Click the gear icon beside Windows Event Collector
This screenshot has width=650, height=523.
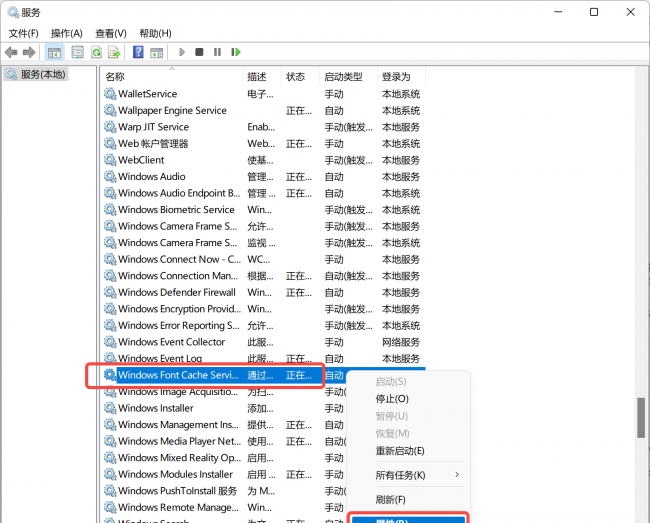click(110, 342)
